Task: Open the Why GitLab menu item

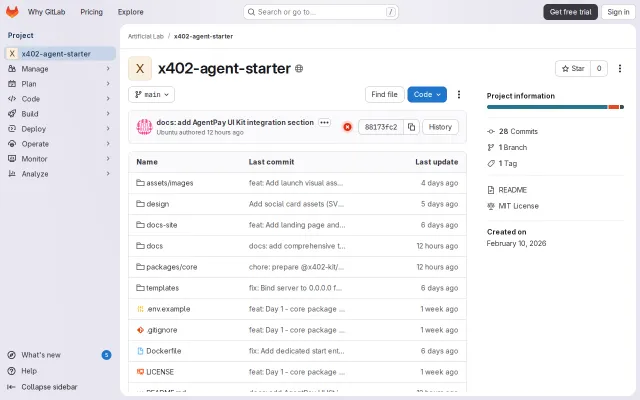Action: click(x=46, y=12)
